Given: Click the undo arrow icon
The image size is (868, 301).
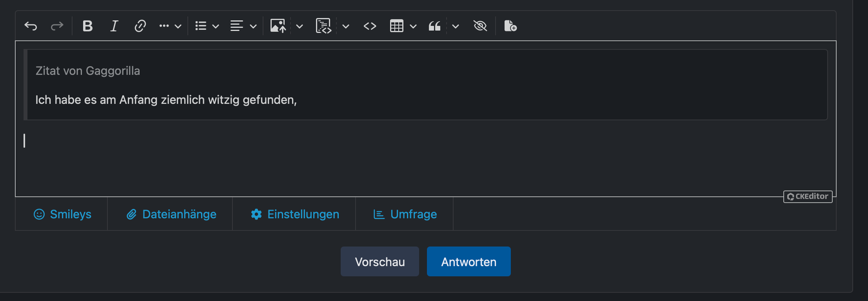Looking at the screenshot, I should (31, 26).
